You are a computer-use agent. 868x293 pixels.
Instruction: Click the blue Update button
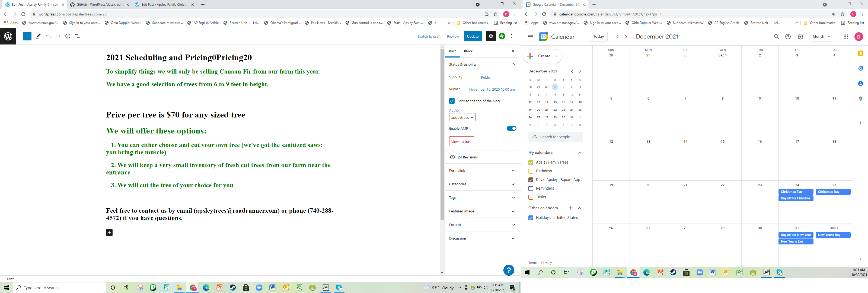[x=473, y=36]
